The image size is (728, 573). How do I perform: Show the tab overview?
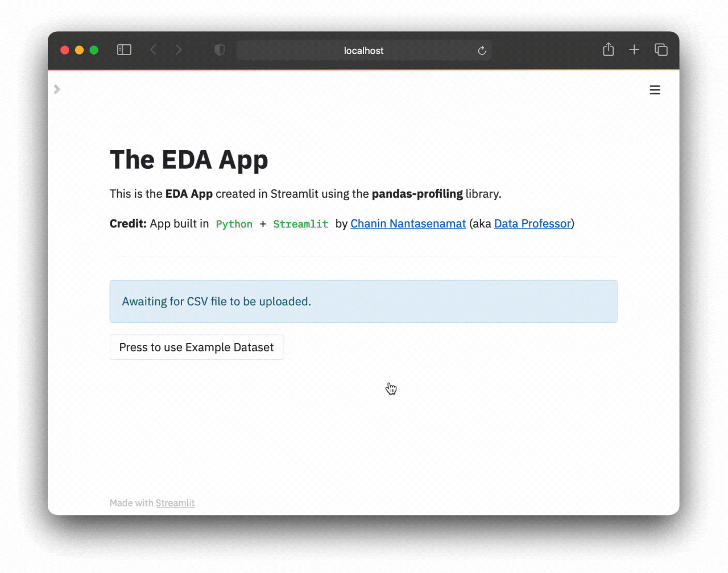coord(661,50)
